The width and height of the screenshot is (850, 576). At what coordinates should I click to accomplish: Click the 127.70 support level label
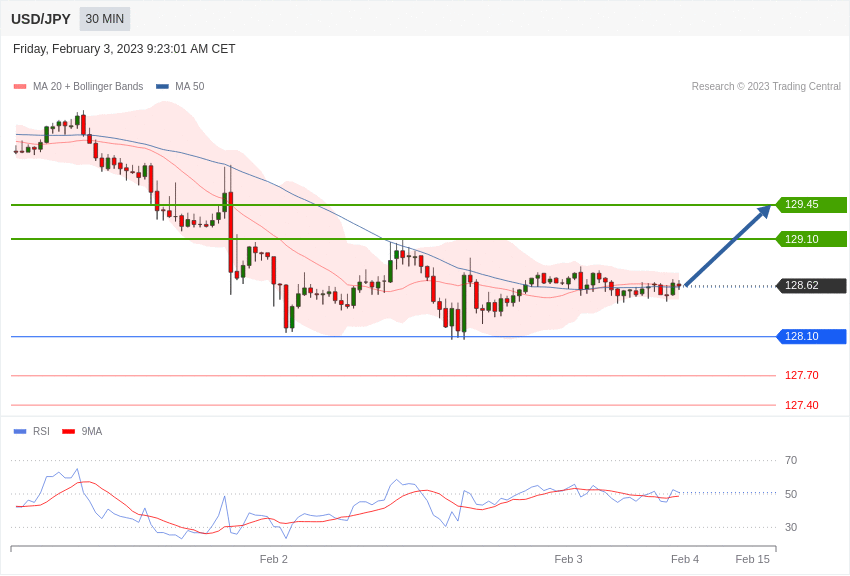tap(802, 376)
